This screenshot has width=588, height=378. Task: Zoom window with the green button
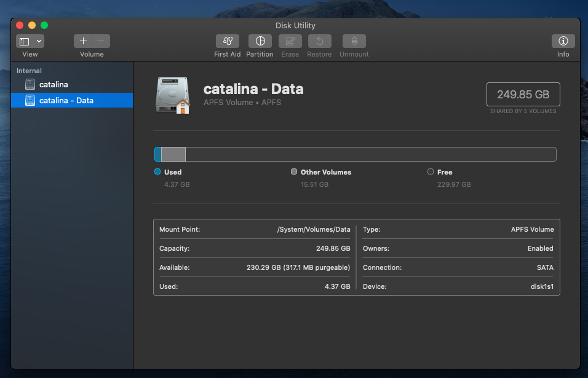(44, 25)
